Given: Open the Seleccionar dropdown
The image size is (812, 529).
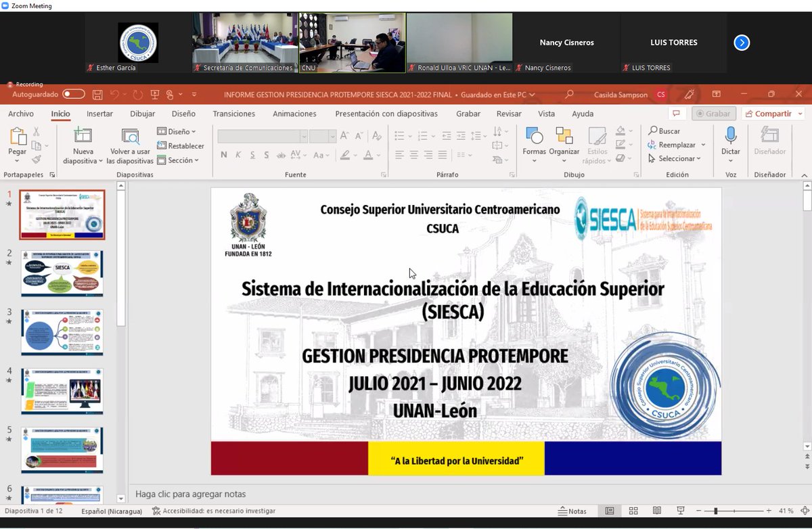Looking at the screenshot, I should 675,158.
